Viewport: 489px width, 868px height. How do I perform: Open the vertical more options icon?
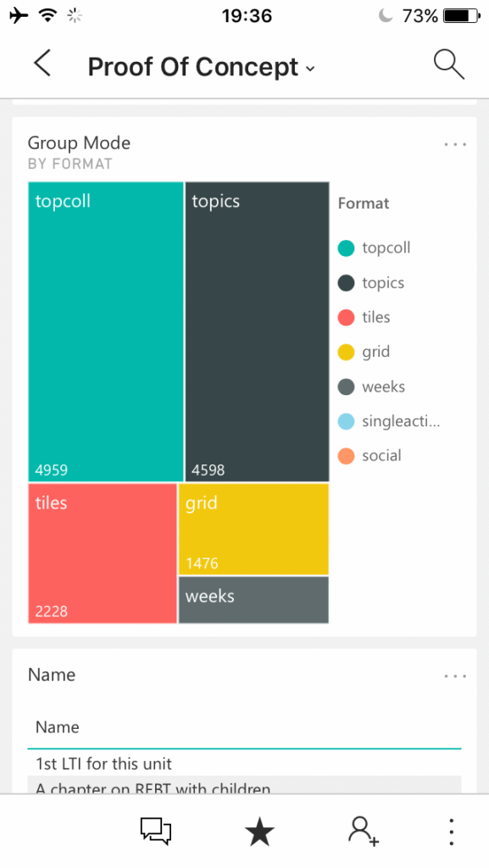[452, 832]
